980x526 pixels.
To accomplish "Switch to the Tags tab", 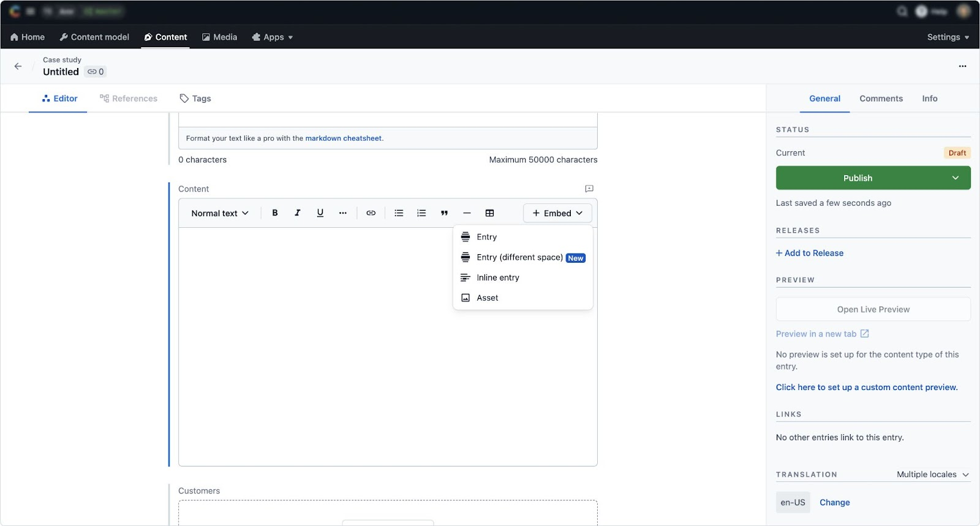I will pyautogui.click(x=195, y=99).
